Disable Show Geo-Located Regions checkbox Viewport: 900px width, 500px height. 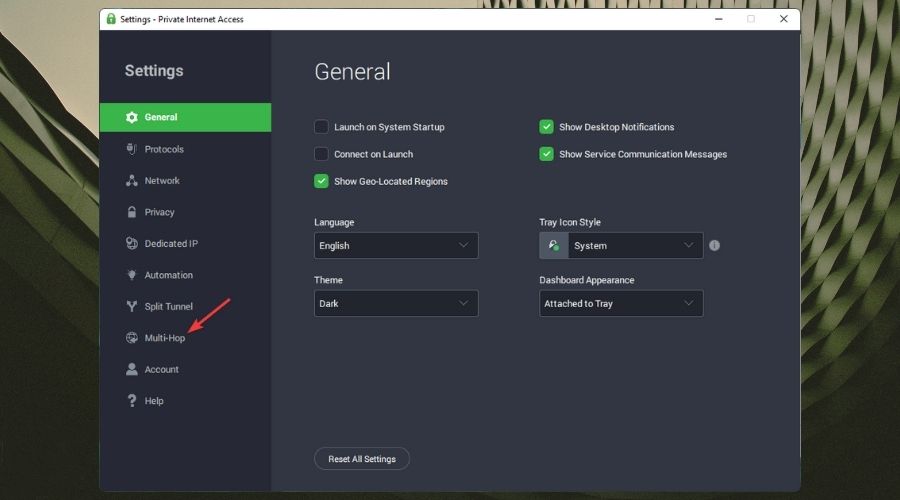click(321, 181)
